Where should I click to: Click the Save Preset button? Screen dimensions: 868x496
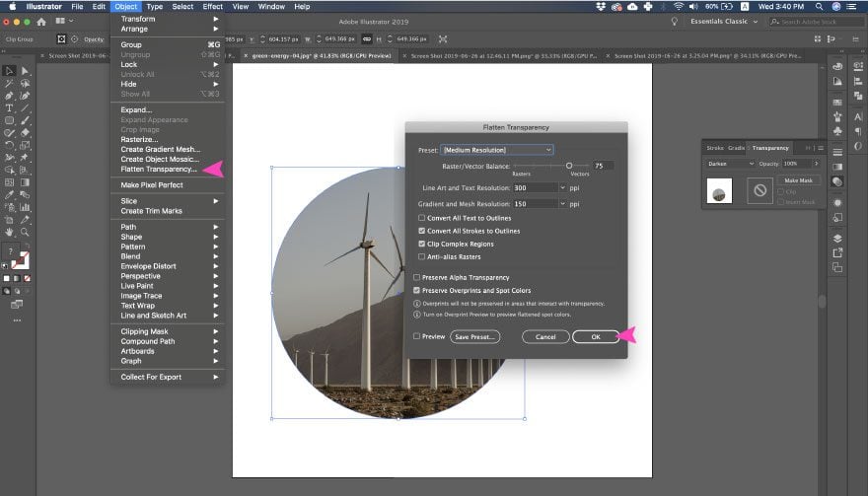(x=475, y=336)
